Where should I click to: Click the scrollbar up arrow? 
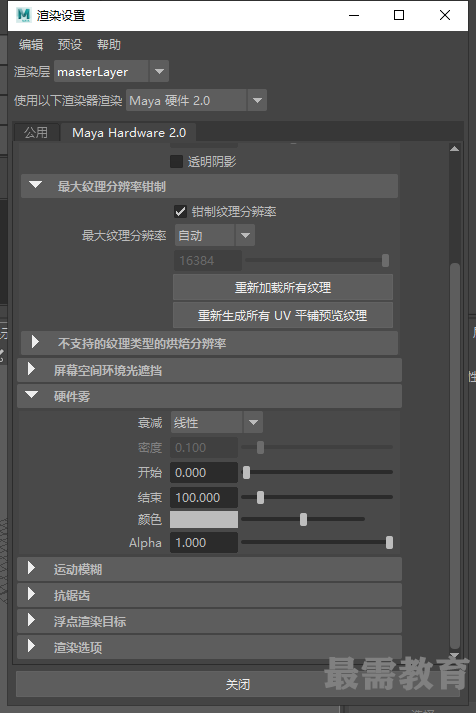454,149
